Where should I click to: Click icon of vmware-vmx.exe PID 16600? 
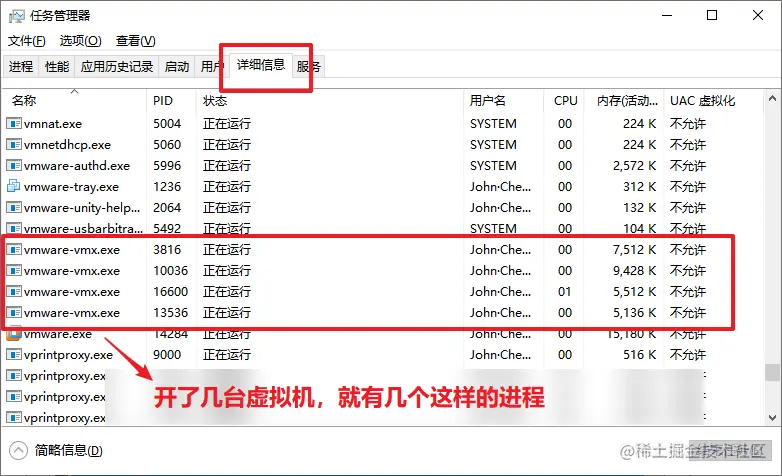click(13, 291)
